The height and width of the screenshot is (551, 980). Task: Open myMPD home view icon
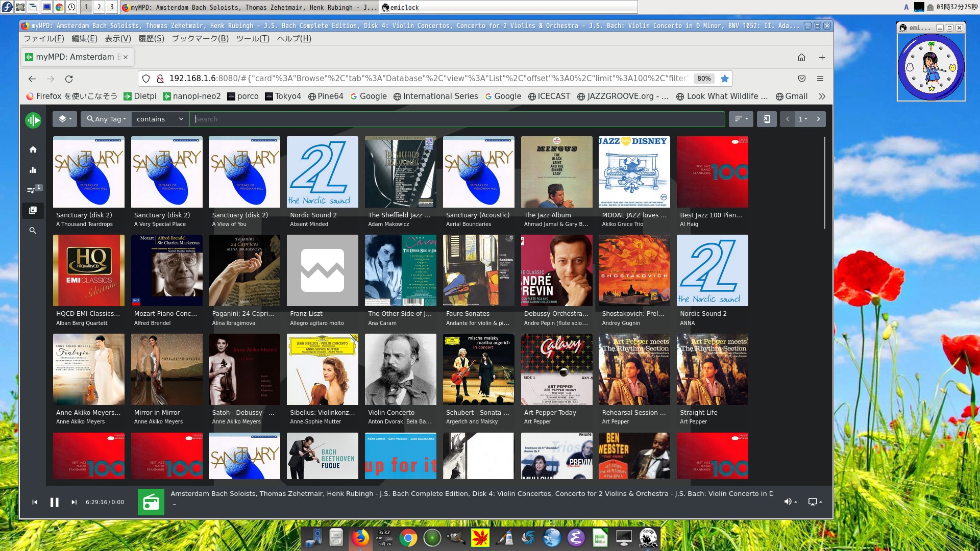tap(33, 149)
